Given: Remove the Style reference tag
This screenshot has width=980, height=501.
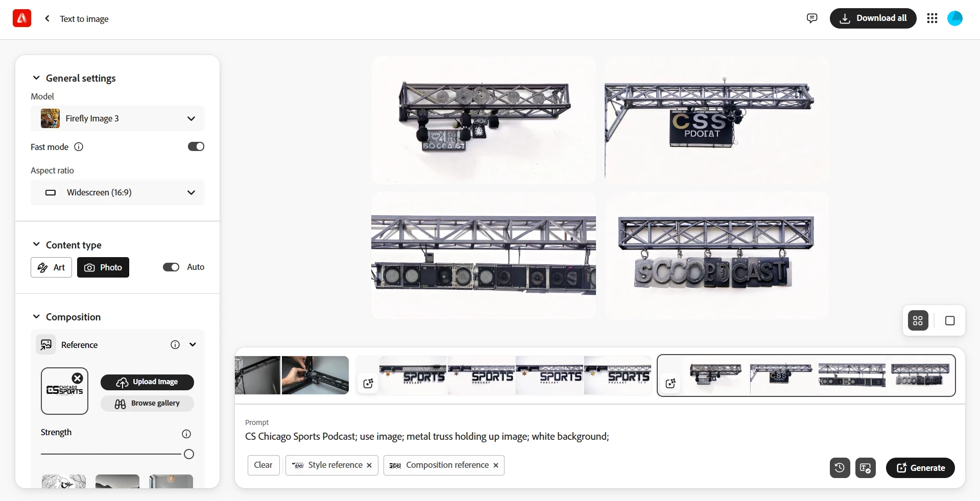Looking at the screenshot, I should [369, 465].
